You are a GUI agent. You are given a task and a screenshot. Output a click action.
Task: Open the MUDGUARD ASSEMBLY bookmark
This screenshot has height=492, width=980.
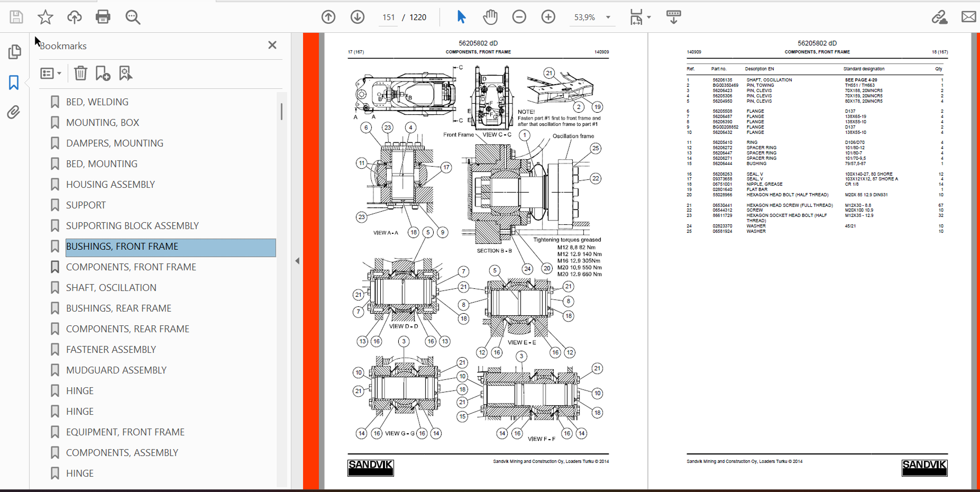[x=116, y=370]
